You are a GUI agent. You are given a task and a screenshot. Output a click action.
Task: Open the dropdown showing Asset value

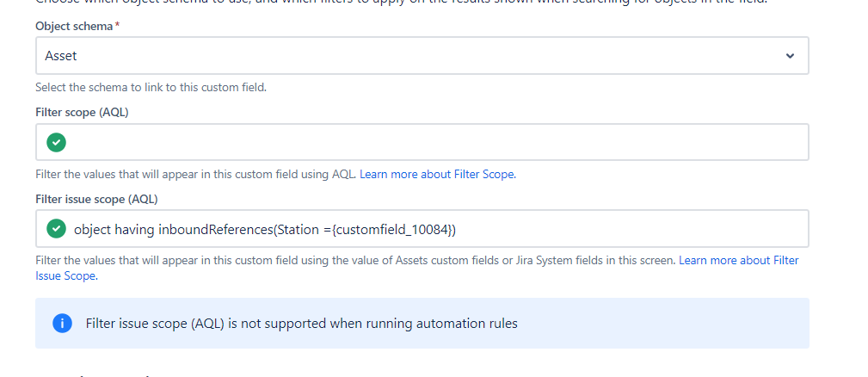pyautogui.click(x=422, y=56)
